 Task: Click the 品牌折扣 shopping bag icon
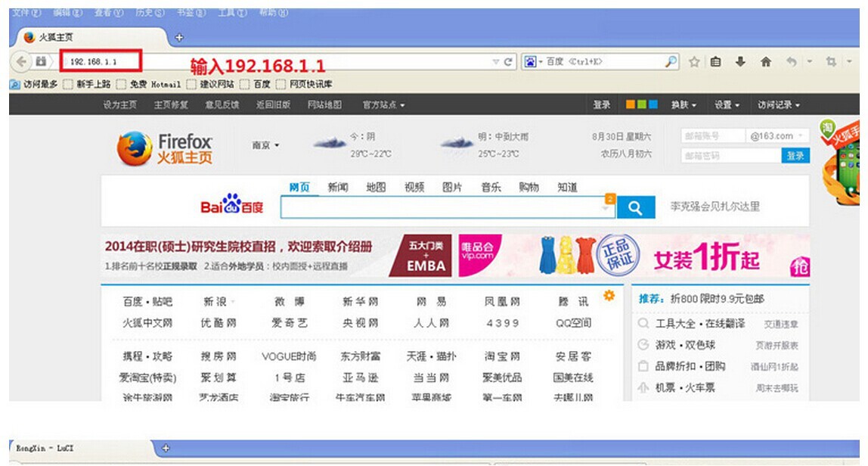point(643,366)
